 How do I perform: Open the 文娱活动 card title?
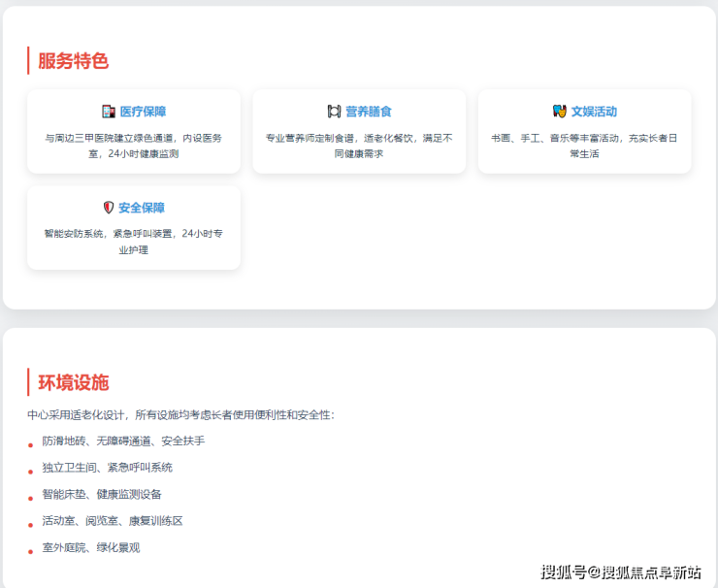594,112
